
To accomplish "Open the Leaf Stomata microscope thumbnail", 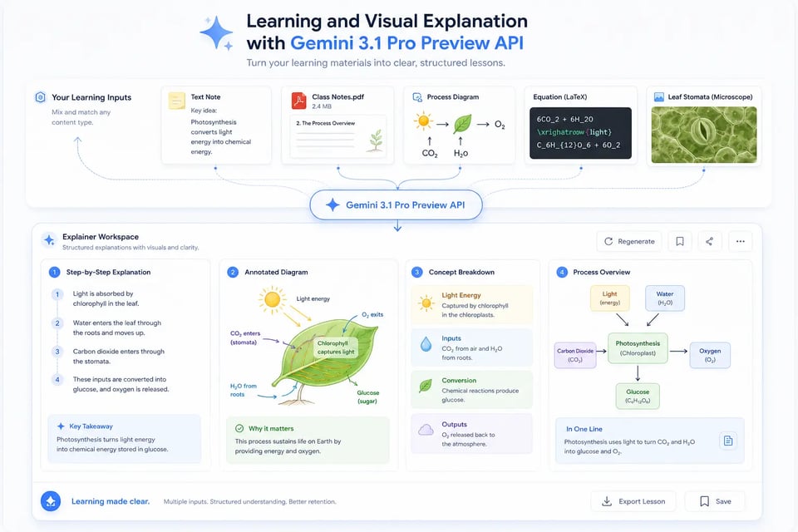I will point(704,135).
